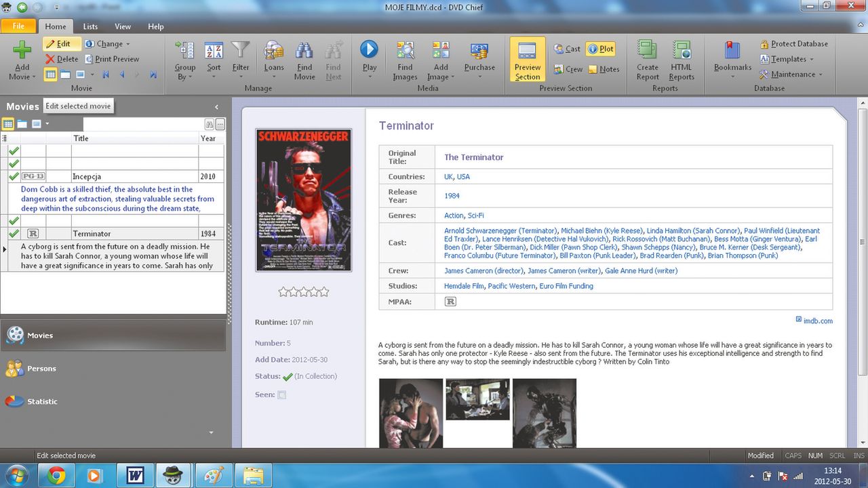Image resolution: width=868 pixels, height=488 pixels.
Task: Click Protect Database lock icon
Action: [793, 43]
